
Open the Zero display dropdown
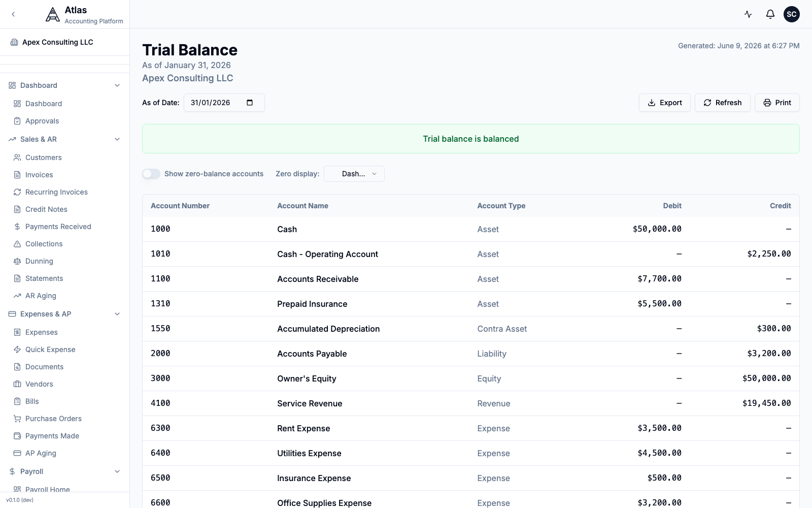coord(354,174)
